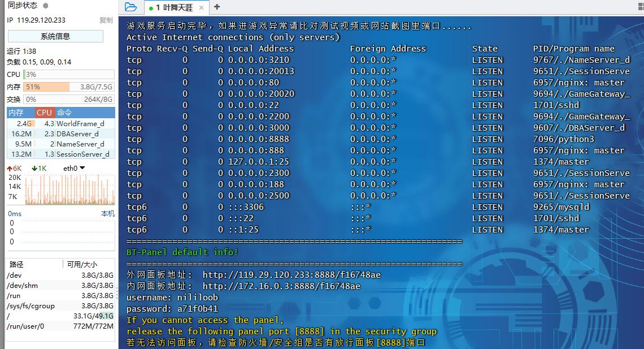Add a new tab with plus icon
The image size is (644, 349).
pos(217,7)
